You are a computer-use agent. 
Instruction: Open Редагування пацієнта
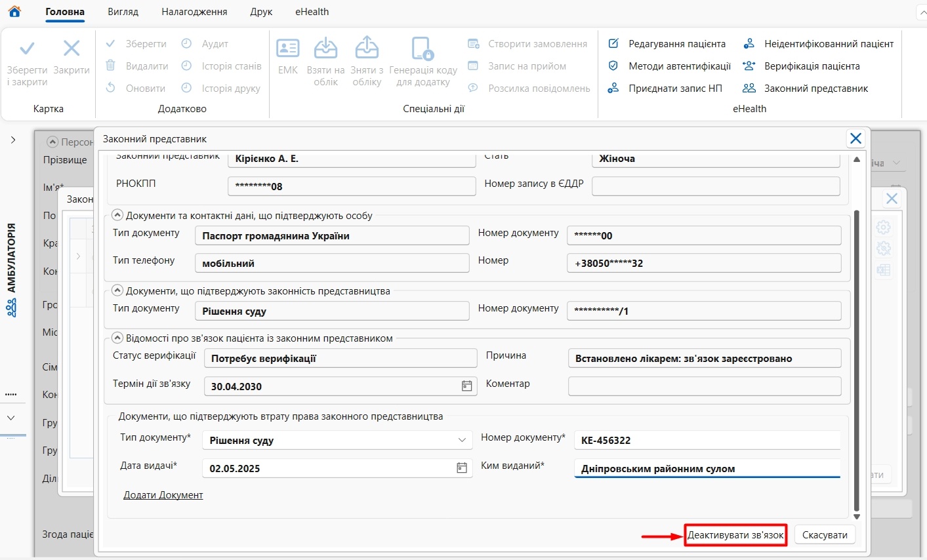pyautogui.click(x=667, y=44)
